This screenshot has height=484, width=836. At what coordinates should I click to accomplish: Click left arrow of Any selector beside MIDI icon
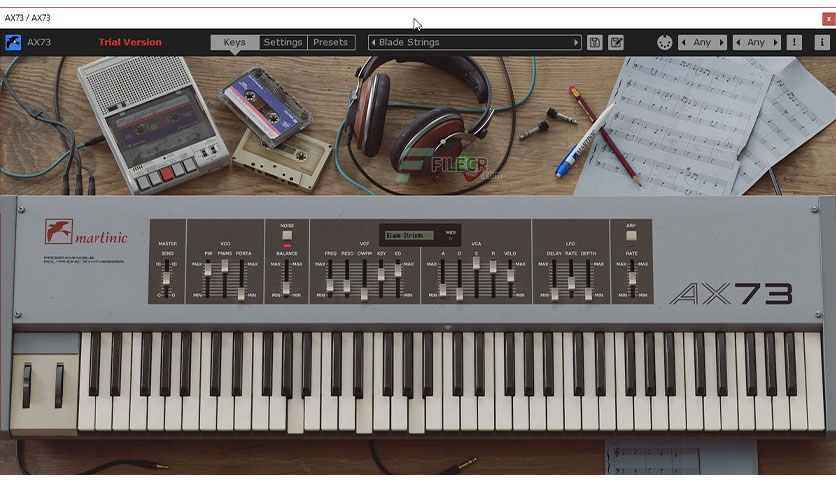(684, 42)
